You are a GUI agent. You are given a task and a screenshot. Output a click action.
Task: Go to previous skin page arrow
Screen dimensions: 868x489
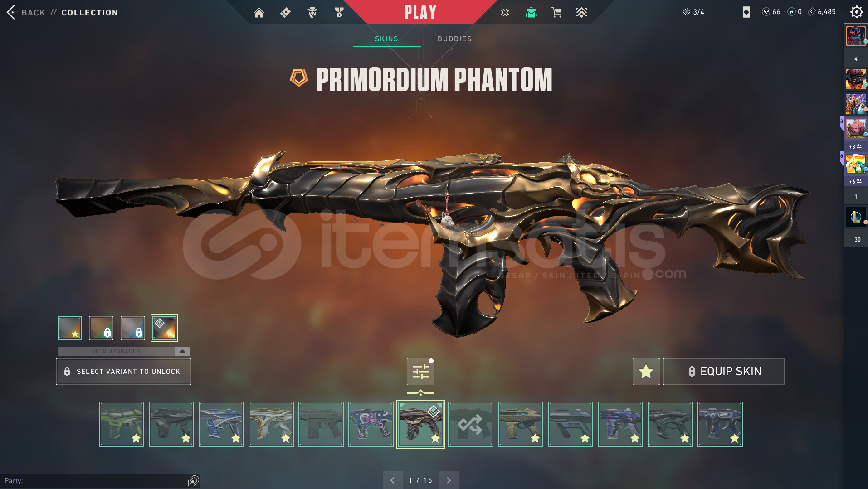[392, 480]
